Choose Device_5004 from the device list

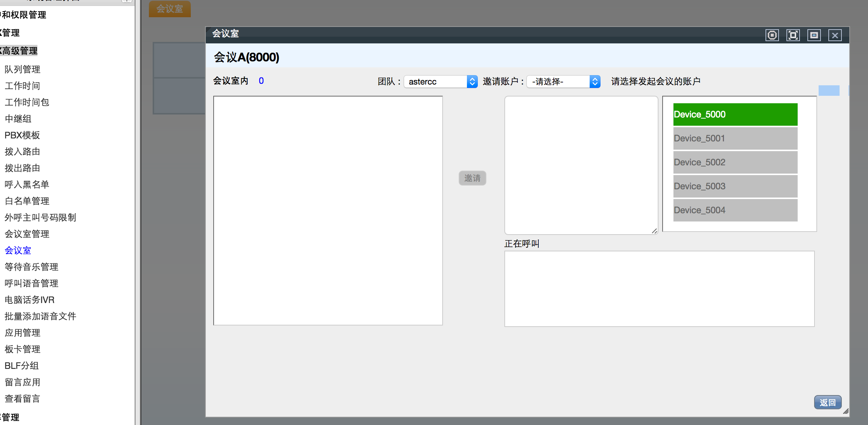[735, 210]
